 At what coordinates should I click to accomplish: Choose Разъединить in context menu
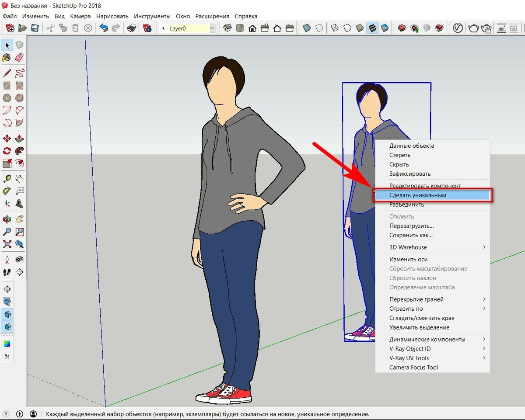click(433, 205)
